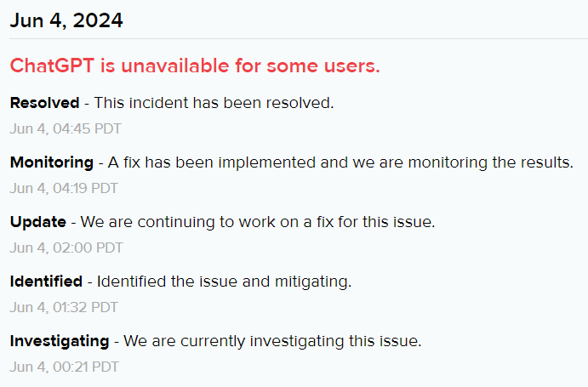Click the 'Jun 4, 04:45 PDT' timestamp
The width and height of the screenshot is (588, 387).
pos(66,129)
